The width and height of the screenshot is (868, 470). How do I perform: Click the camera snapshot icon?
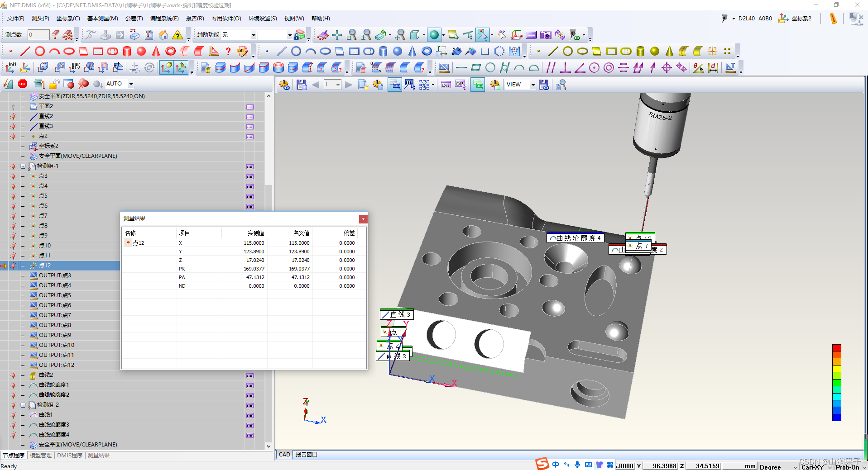[x=546, y=35]
